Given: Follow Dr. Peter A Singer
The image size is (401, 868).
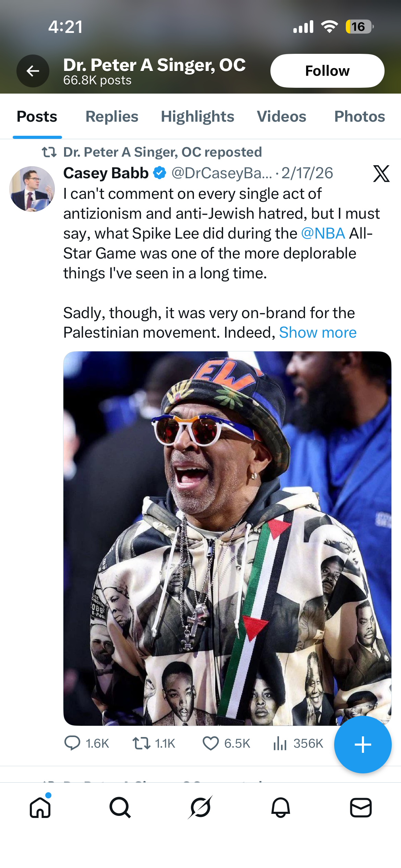Looking at the screenshot, I should pos(327,71).
